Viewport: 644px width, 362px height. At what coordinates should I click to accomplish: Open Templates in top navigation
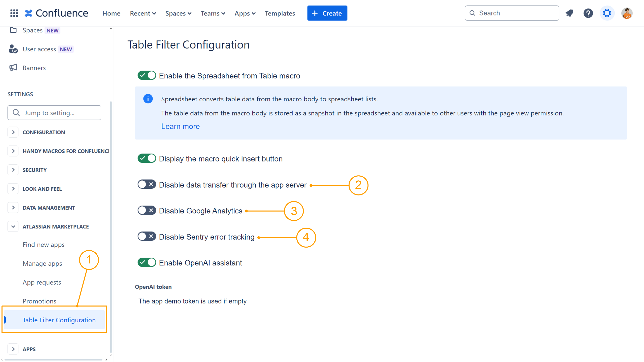click(x=280, y=13)
